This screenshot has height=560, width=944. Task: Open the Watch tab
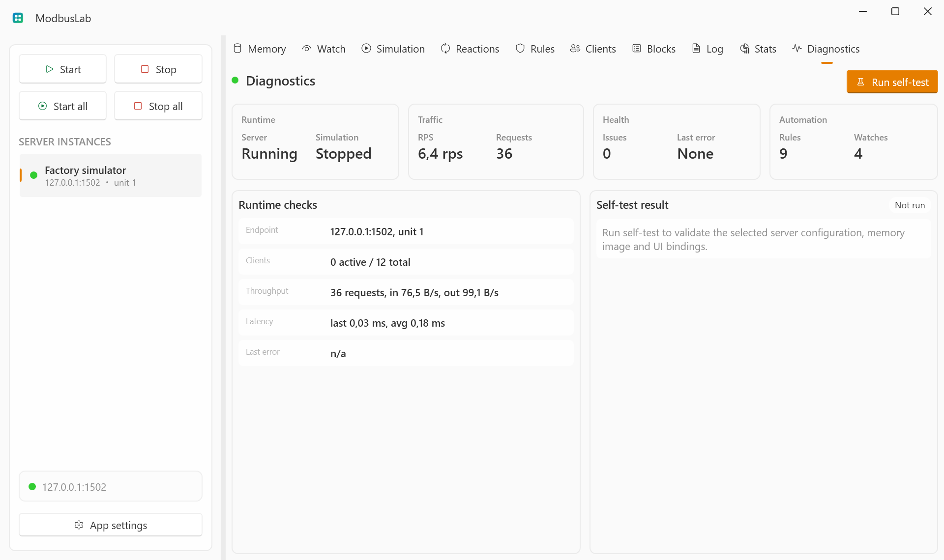point(324,49)
